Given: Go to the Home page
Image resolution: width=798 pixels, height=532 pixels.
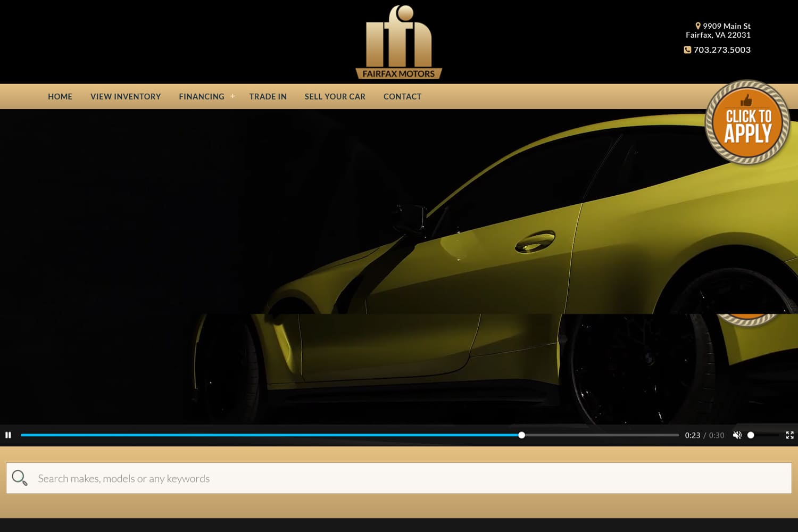Looking at the screenshot, I should (60, 96).
